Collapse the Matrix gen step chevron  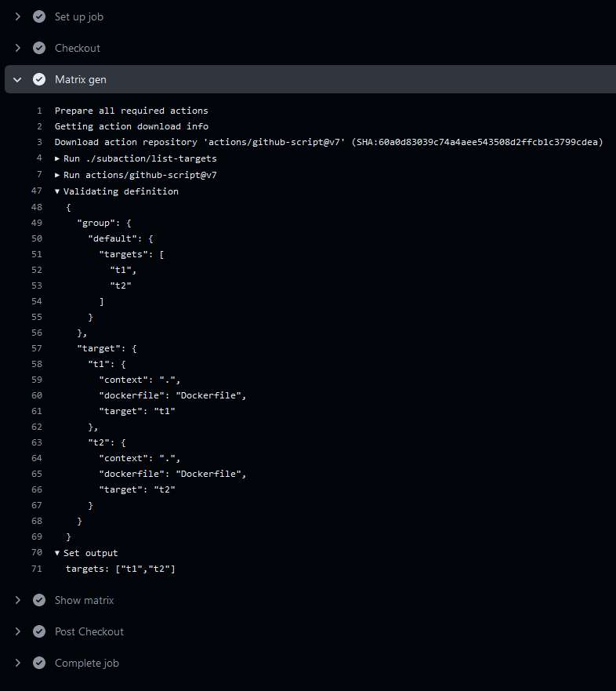(x=18, y=79)
